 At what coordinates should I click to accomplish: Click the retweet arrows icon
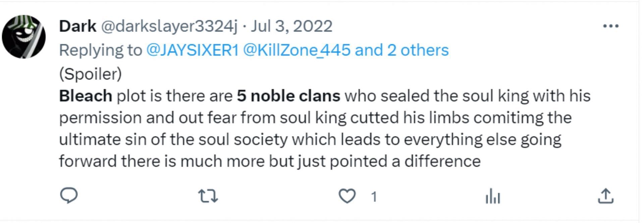208,196
